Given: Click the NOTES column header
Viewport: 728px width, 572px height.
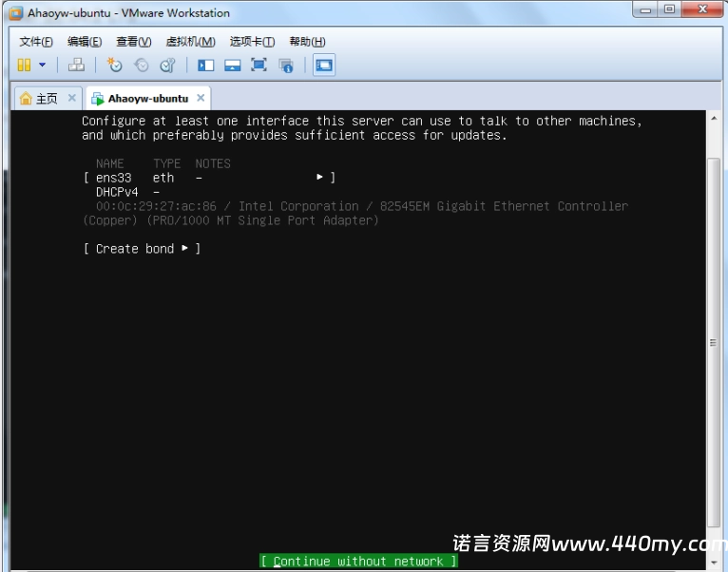Looking at the screenshot, I should (x=213, y=163).
